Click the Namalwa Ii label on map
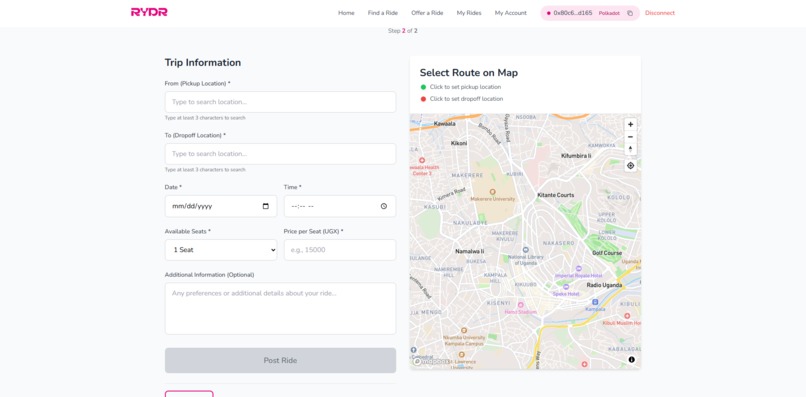806x397 pixels. click(470, 251)
